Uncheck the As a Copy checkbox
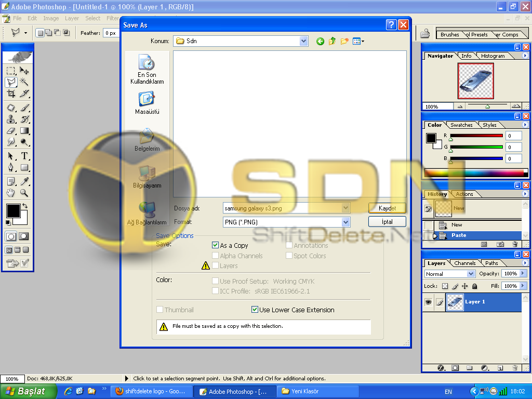The image size is (532, 399). (x=216, y=245)
